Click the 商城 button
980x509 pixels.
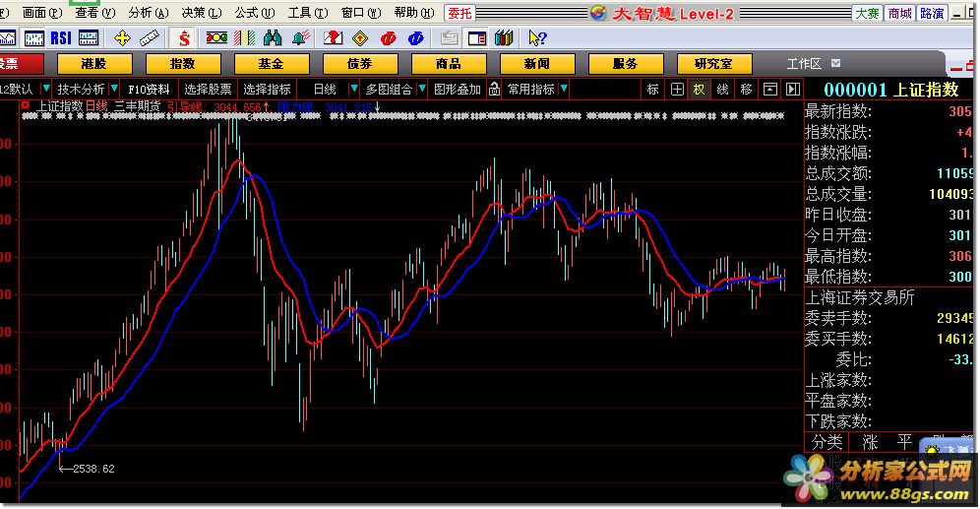899,13
